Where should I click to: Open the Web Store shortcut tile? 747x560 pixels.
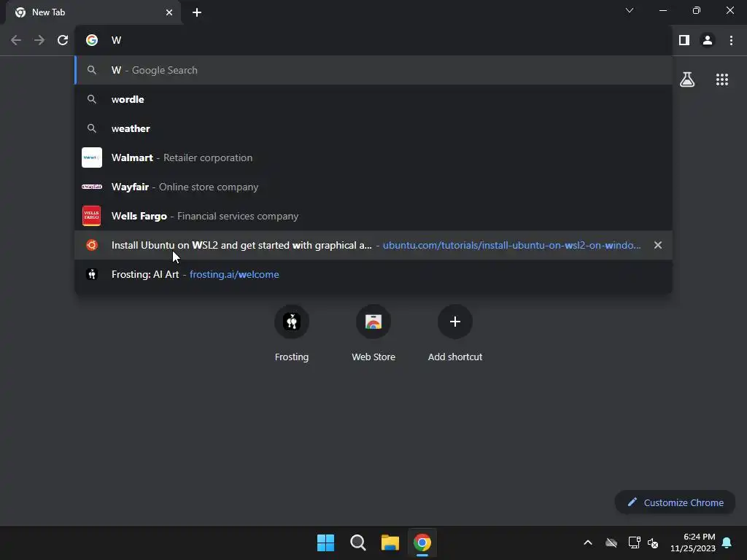(373, 333)
